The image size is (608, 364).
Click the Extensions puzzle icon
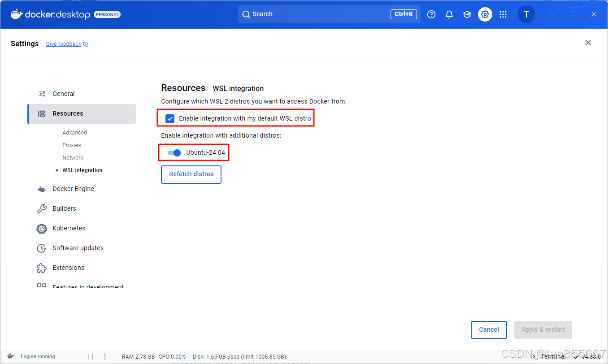tap(42, 268)
